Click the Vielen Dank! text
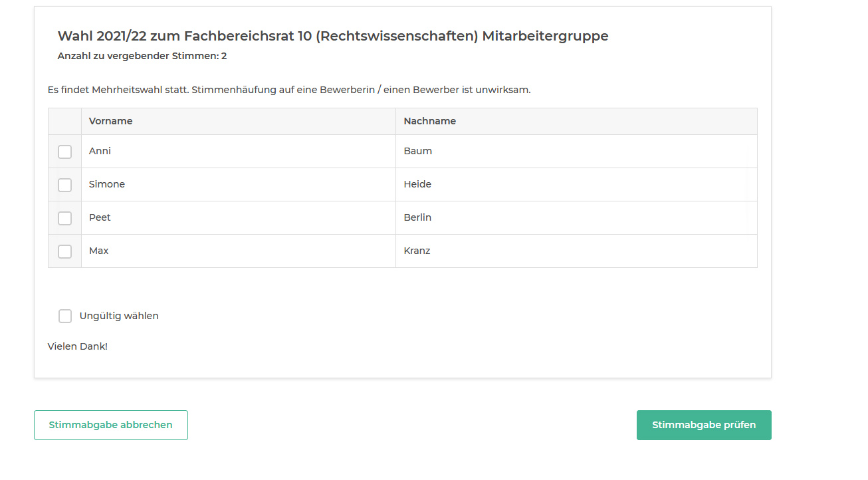This screenshot has height=480, width=868. pyautogui.click(x=78, y=346)
